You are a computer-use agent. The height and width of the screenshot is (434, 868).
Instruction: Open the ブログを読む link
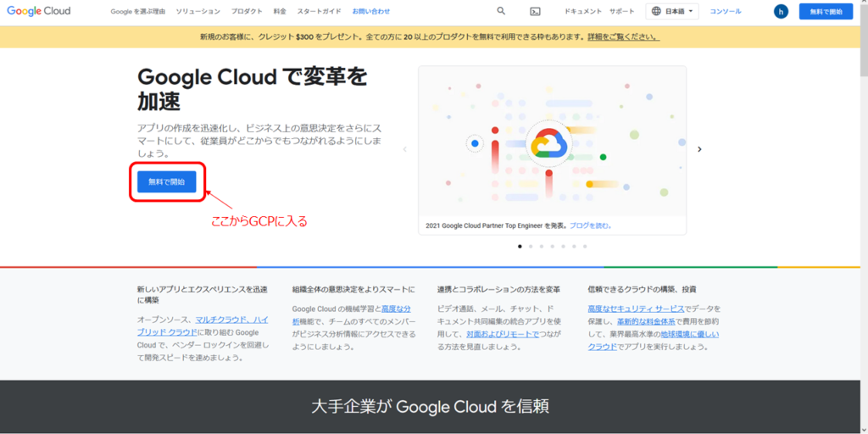point(590,226)
